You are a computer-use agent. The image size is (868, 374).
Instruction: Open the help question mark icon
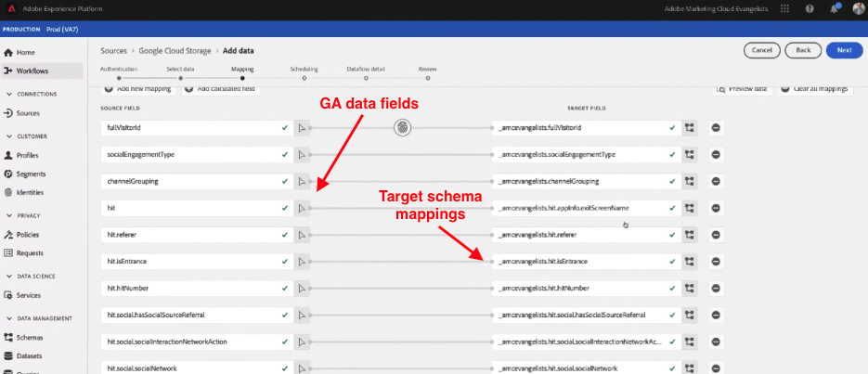click(810, 9)
